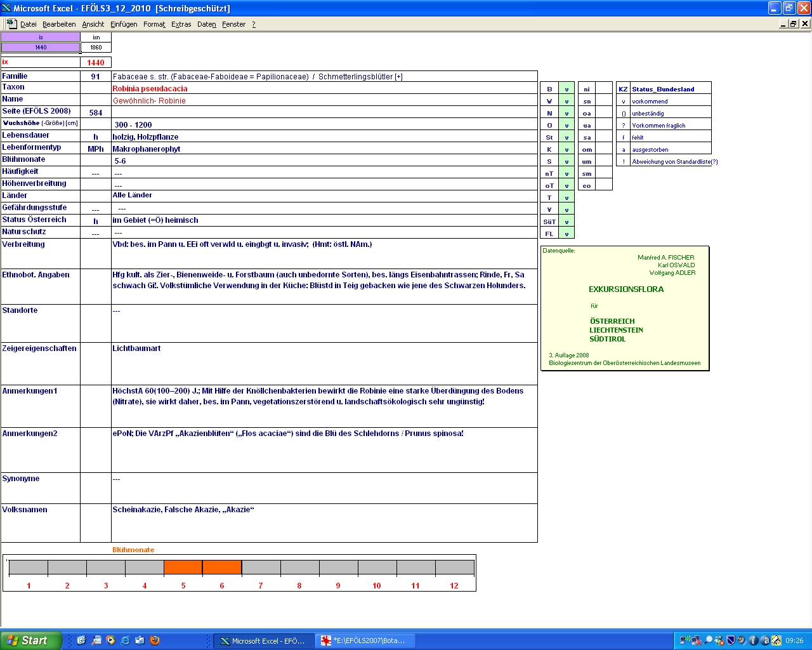
Task: Switch to the E:\EFÖLS2007 taskbar window
Action: pos(365,640)
